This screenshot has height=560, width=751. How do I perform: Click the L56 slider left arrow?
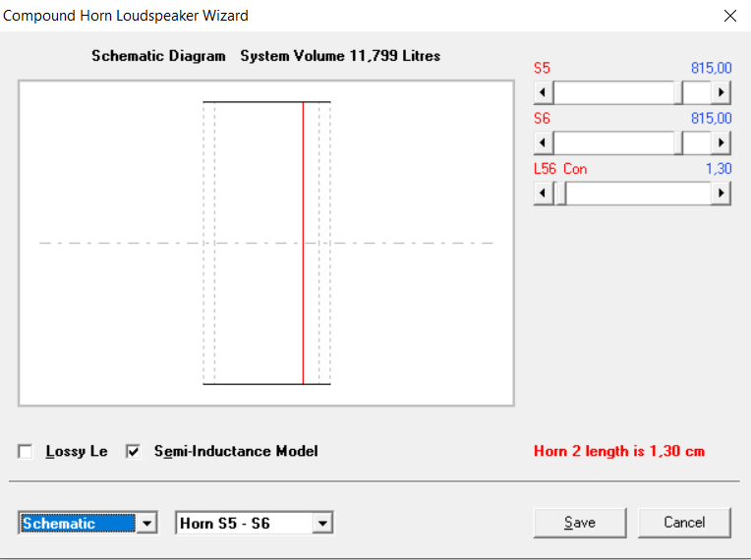point(544,194)
